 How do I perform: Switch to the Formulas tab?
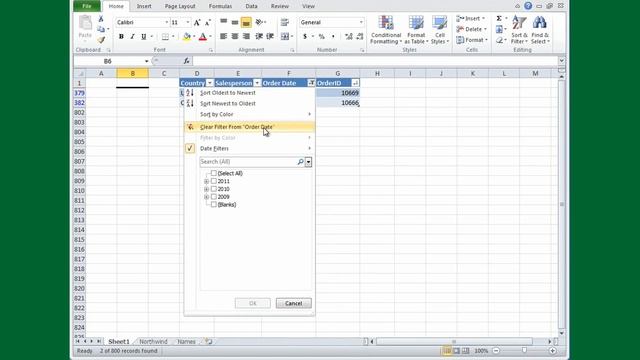click(220, 6)
